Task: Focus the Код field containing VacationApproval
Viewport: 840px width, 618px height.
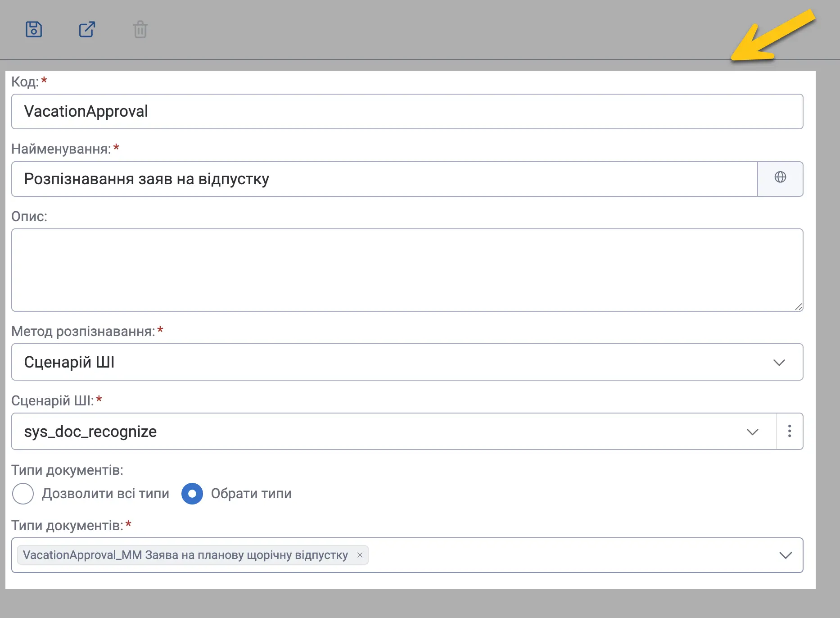Action: pyautogui.click(x=407, y=111)
